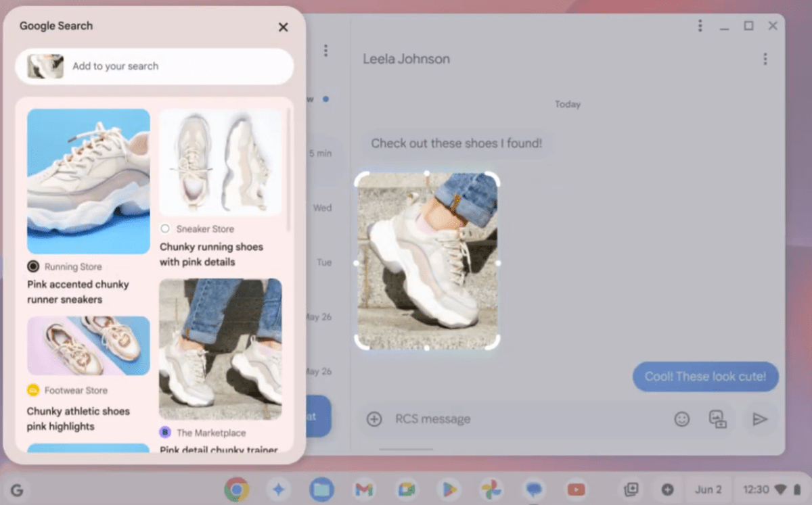Open the conversation menu next to Leela Johnson

pos(765,59)
